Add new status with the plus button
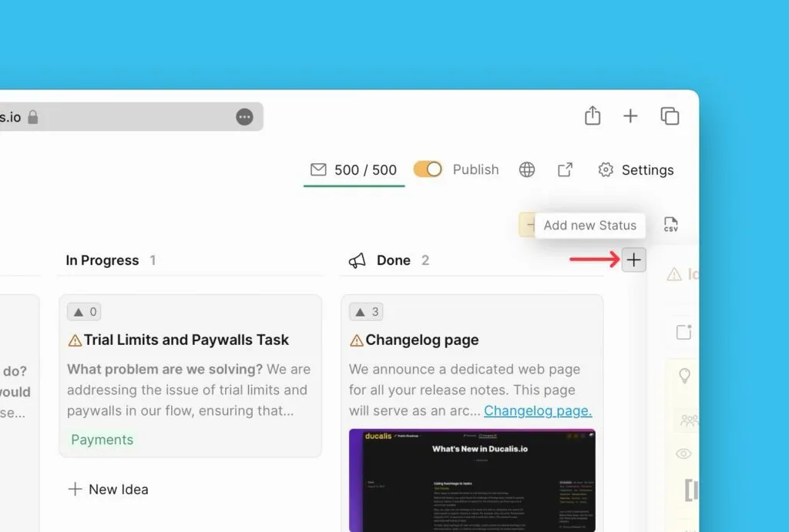Viewport: 789px width, 532px height. point(633,260)
